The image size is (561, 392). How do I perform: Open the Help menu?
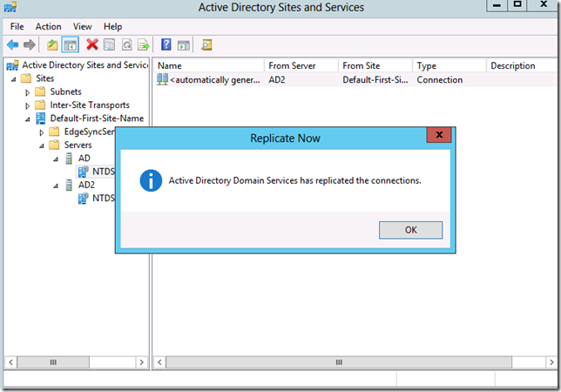click(112, 26)
